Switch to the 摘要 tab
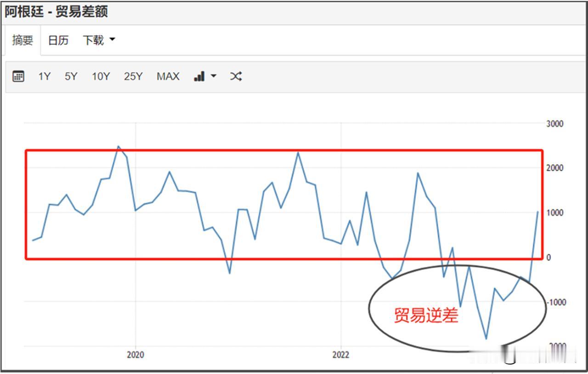Screen dimensions: 588x374 23,40
